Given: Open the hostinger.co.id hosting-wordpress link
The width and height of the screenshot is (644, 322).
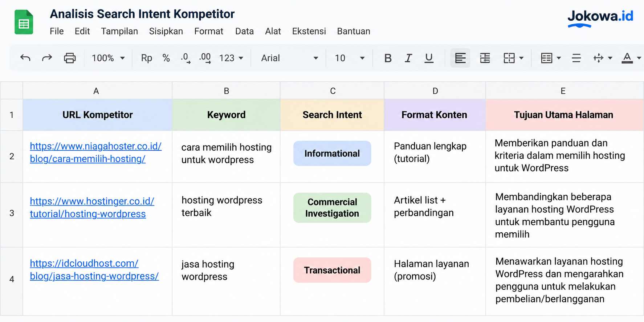Looking at the screenshot, I should point(92,207).
